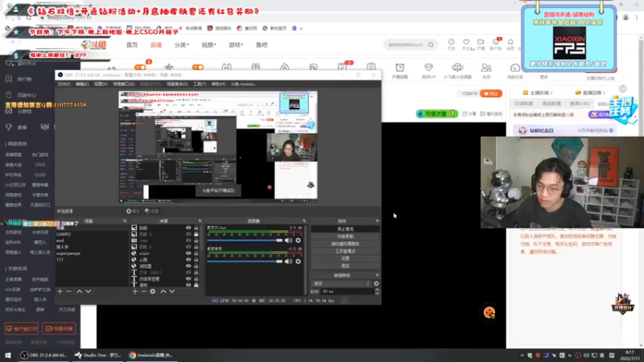
Task: Open Douyu 游戏 games dropdown
Action: 236,45
